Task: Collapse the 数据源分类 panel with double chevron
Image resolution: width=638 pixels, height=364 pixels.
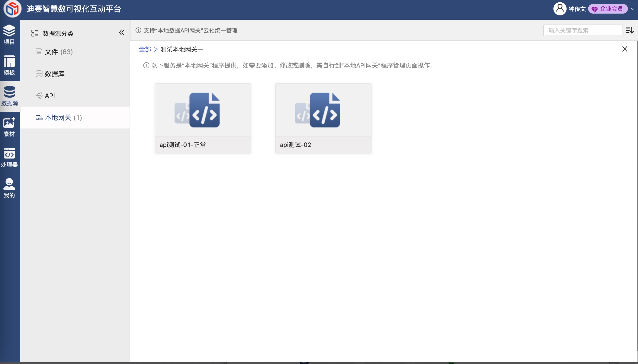Action: (x=122, y=33)
